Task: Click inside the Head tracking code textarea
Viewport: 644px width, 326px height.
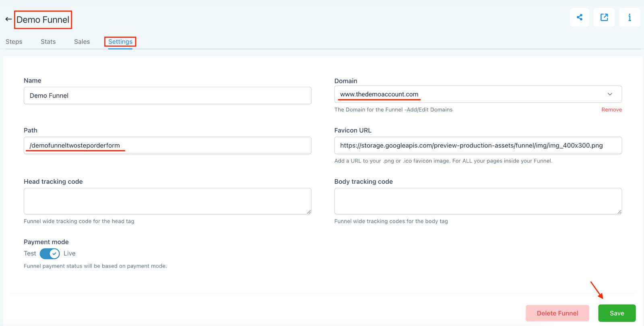Action: (x=167, y=201)
